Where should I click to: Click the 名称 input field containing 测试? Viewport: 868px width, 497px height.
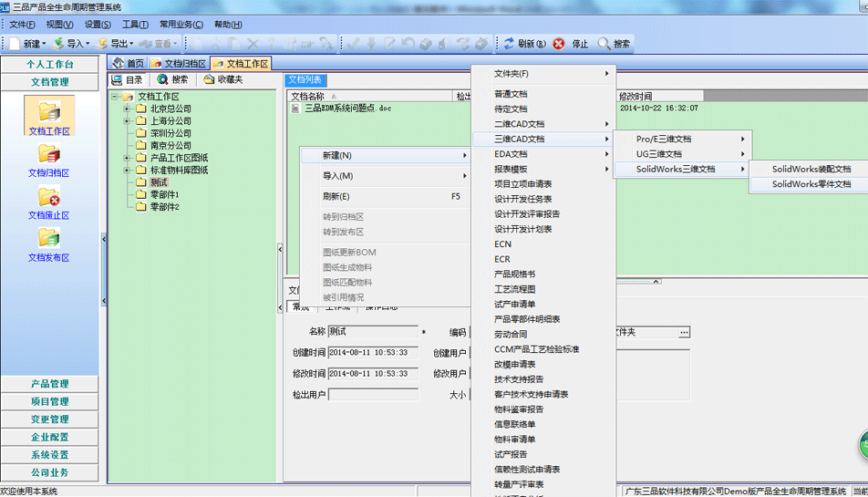pos(372,332)
